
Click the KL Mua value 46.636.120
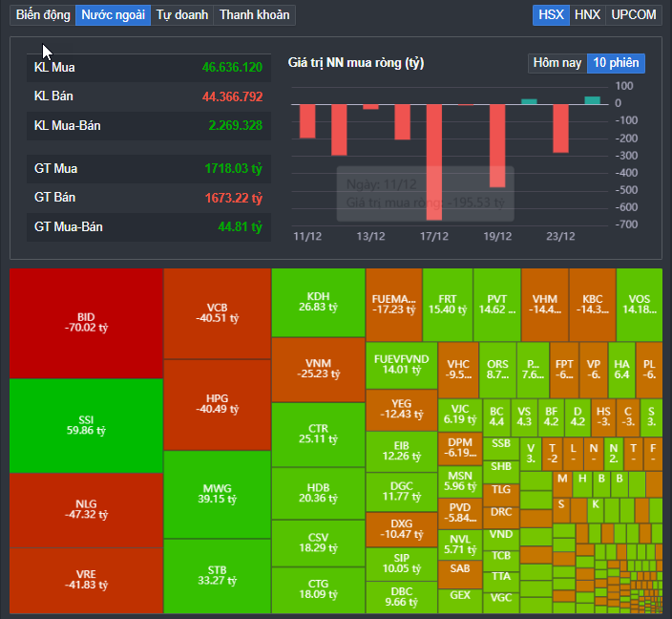click(x=232, y=68)
